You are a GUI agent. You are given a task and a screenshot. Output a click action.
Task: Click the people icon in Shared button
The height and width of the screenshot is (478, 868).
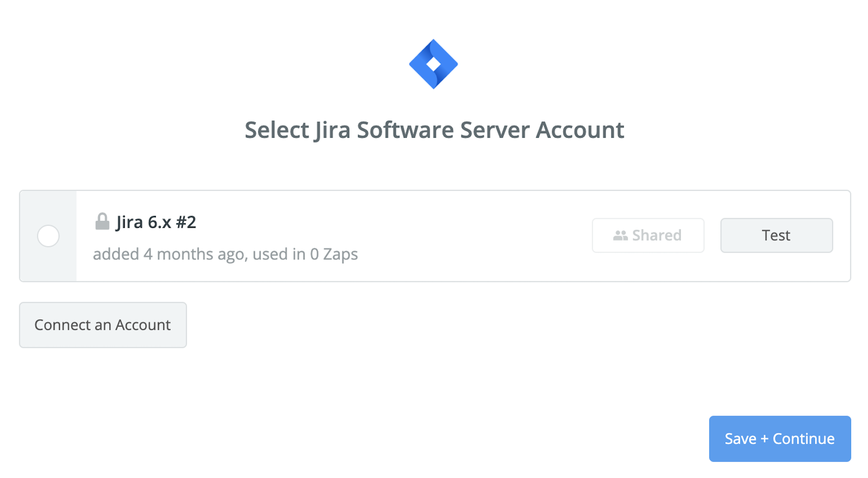620,236
